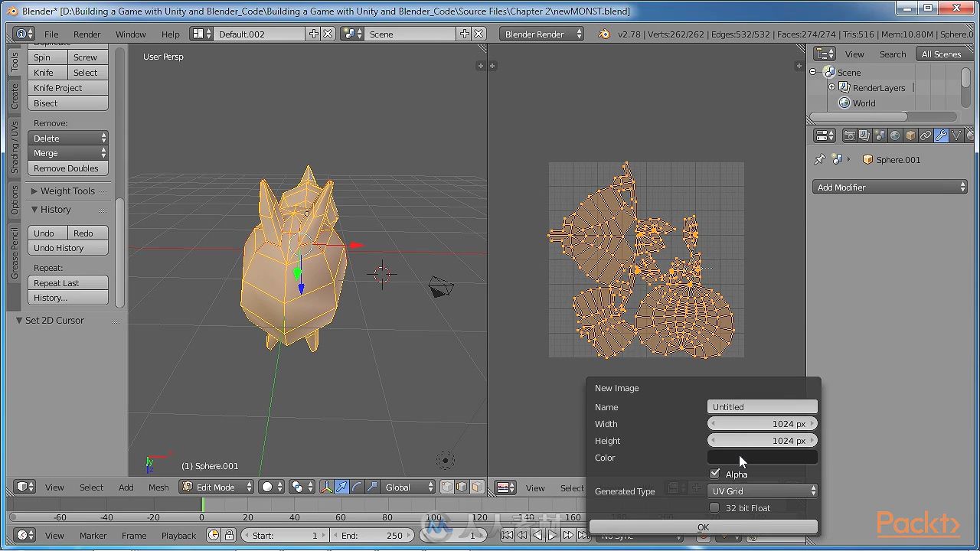Screen dimensions: 980x551
Task: Add a new screen layout with plus icon
Action: coord(314,34)
